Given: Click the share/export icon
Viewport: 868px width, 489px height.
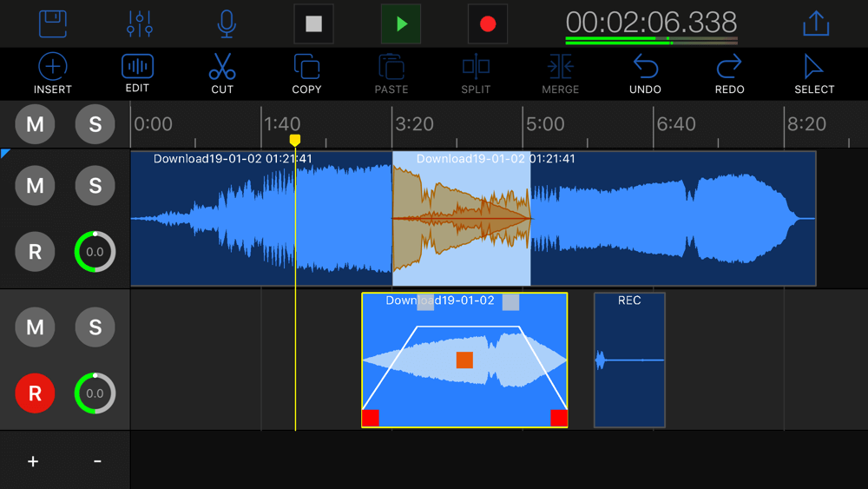Looking at the screenshot, I should [x=816, y=23].
